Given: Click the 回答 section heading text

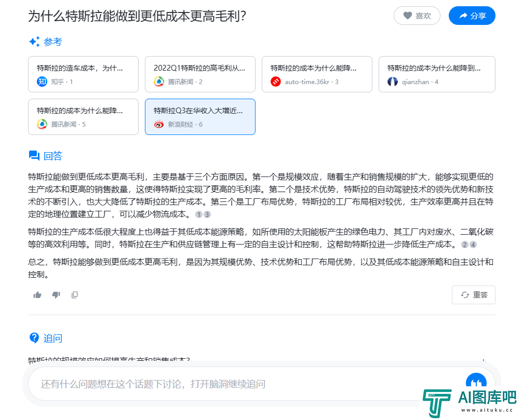Looking at the screenshot, I should 53,156.
